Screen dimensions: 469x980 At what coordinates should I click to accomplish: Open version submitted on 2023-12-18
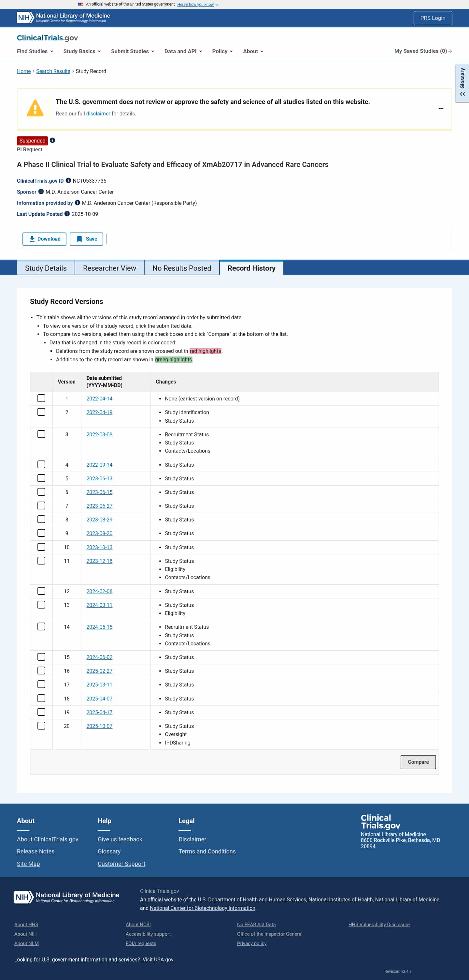click(x=99, y=561)
